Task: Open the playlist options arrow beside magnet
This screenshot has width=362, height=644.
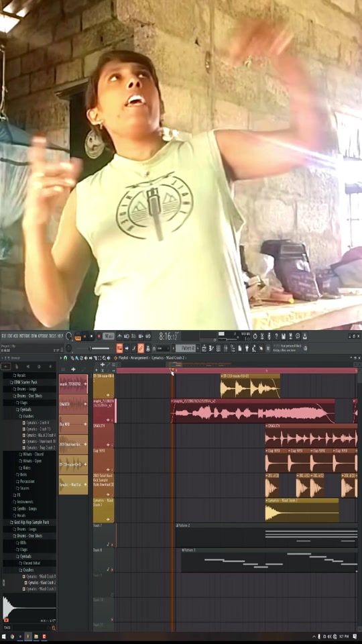Action: [61, 358]
